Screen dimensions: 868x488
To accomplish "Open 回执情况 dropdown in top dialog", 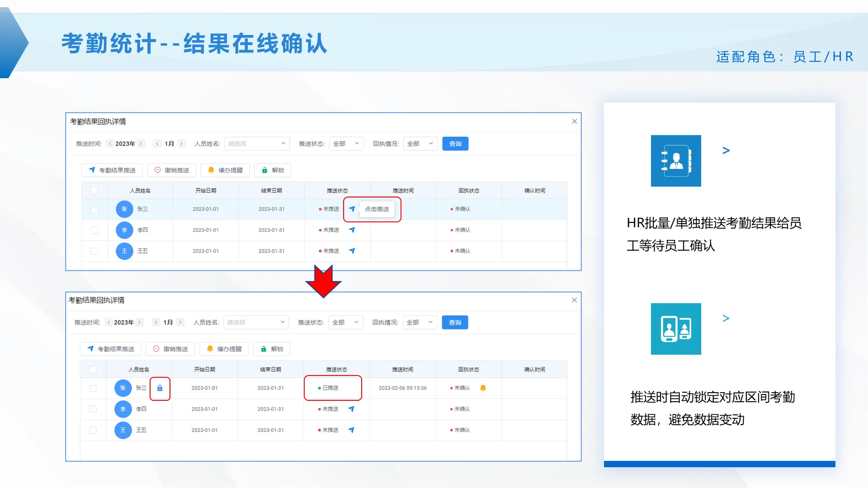I will [x=420, y=144].
